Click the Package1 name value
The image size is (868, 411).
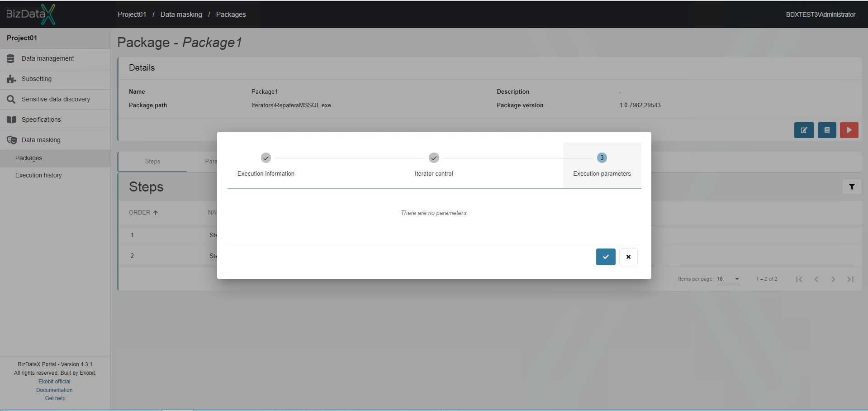pos(265,92)
